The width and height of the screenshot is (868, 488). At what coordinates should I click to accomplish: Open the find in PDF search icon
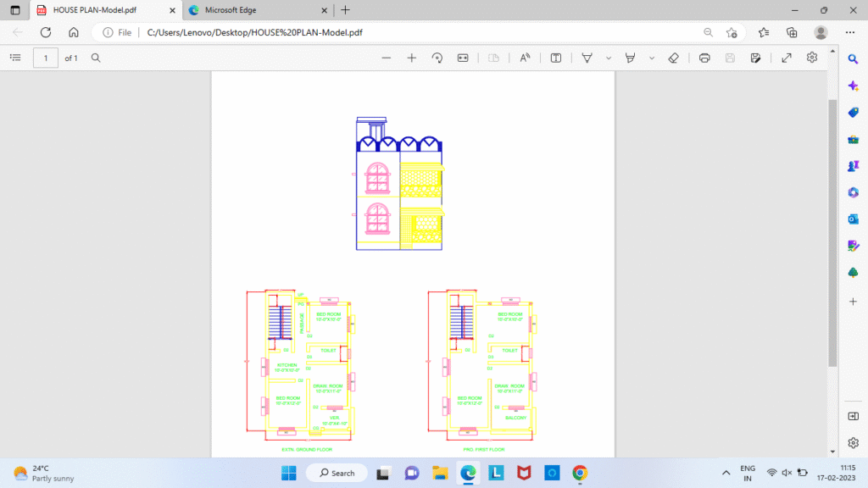96,58
